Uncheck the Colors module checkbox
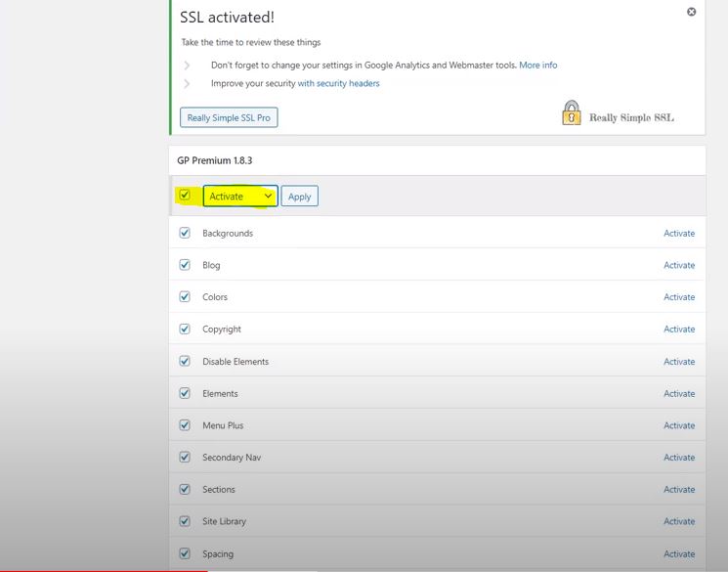 click(185, 296)
